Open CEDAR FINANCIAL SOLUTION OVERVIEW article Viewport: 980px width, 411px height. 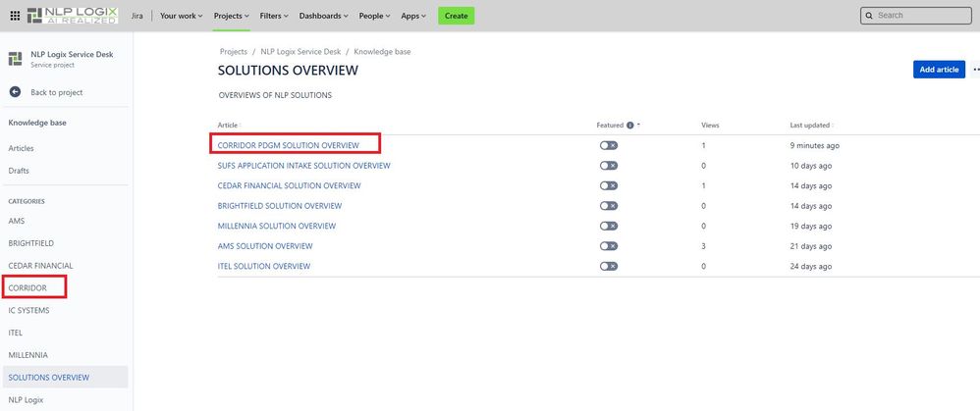(x=290, y=185)
